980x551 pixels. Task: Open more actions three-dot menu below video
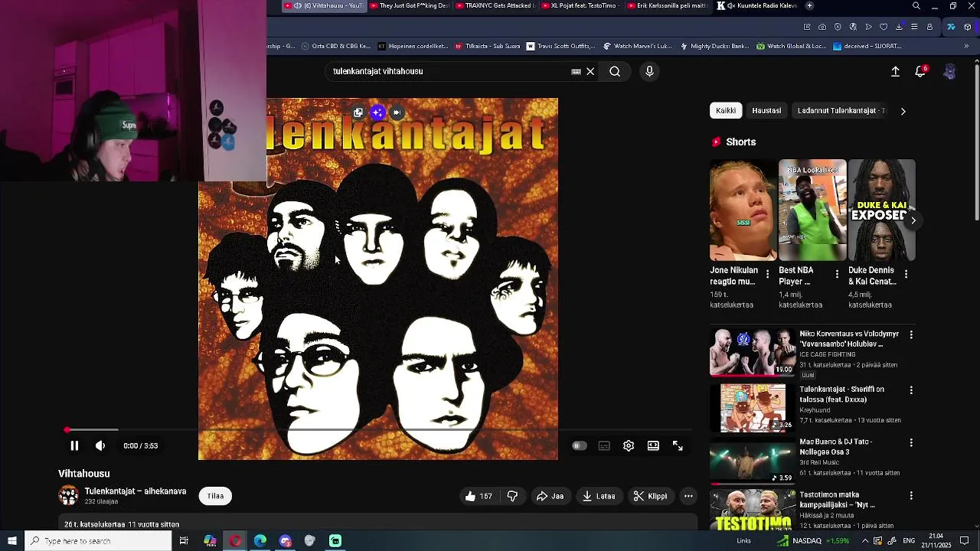688,496
